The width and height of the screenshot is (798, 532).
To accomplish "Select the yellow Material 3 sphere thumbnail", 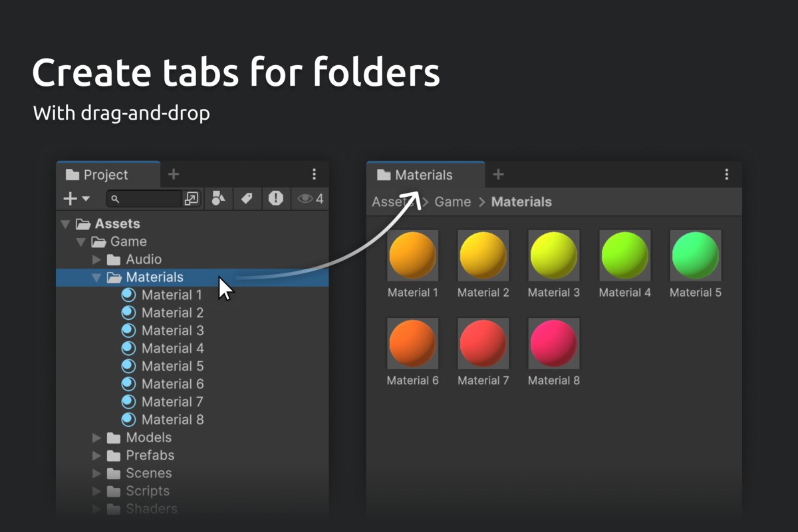I will pos(554,255).
